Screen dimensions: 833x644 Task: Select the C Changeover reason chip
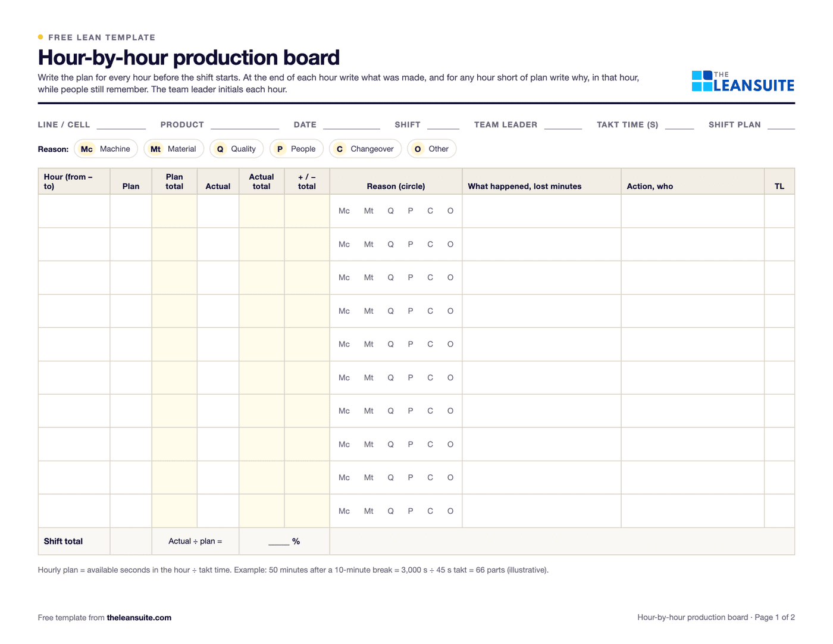pyautogui.click(x=365, y=149)
